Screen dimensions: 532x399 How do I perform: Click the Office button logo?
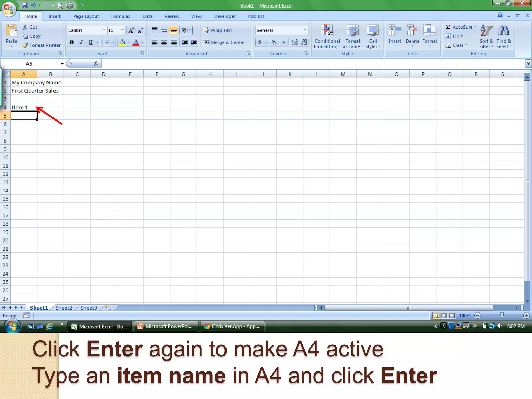pyautogui.click(x=9, y=9)
